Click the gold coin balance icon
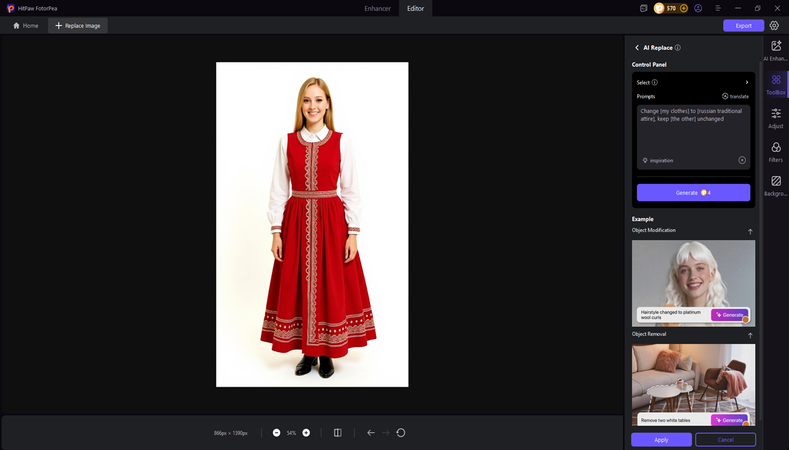 pyautogui.click(x=659, y=8)
